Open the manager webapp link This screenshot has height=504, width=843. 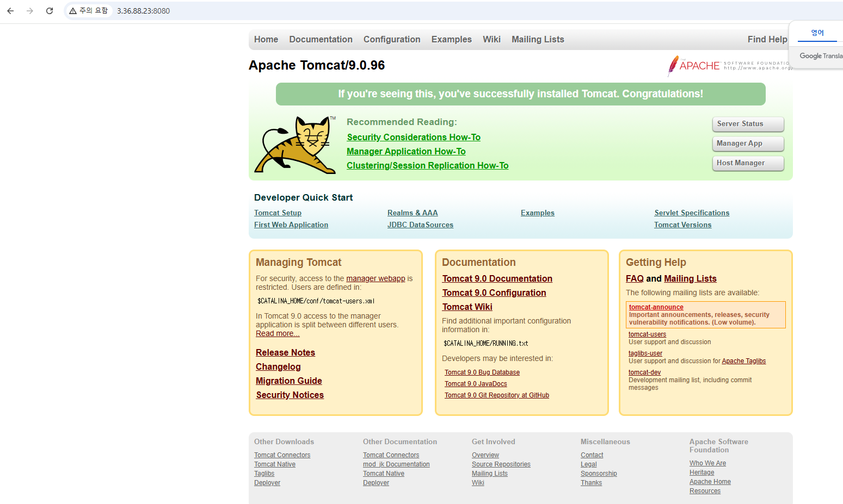(x=376, y=278)
